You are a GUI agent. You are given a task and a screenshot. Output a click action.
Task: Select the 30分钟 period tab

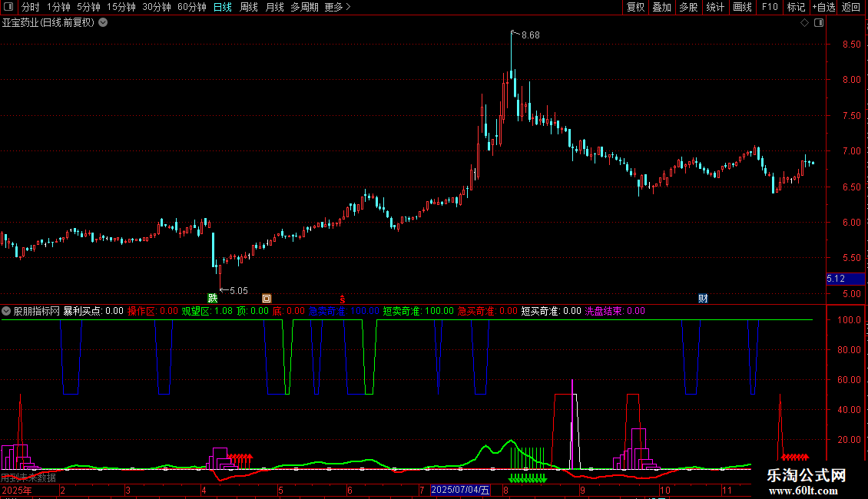click(x=157, y=7)
